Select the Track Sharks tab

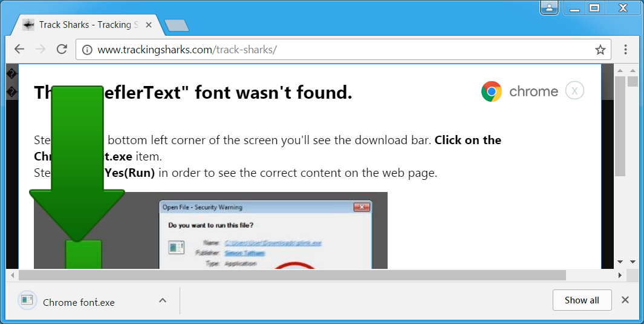click(86, 25)
